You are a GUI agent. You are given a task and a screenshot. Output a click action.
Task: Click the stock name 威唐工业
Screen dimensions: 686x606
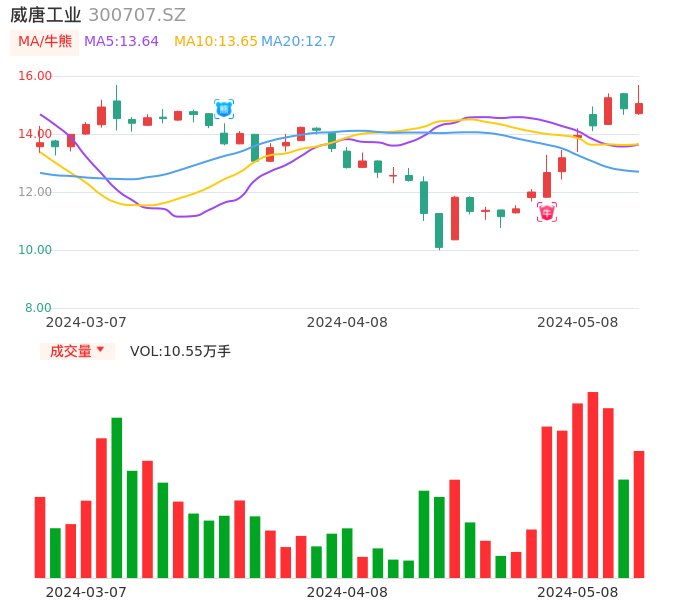[x=46, y=15]
